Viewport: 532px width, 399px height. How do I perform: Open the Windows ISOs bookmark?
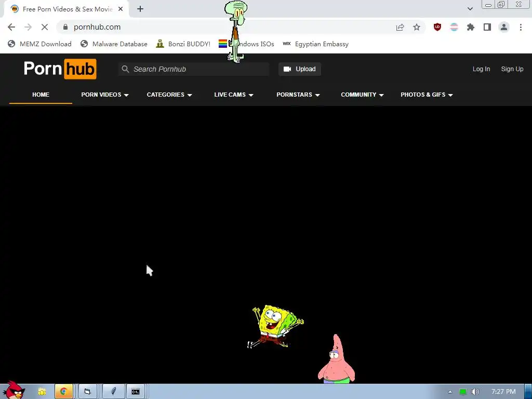pyautogui.click(x=246, y=44)
